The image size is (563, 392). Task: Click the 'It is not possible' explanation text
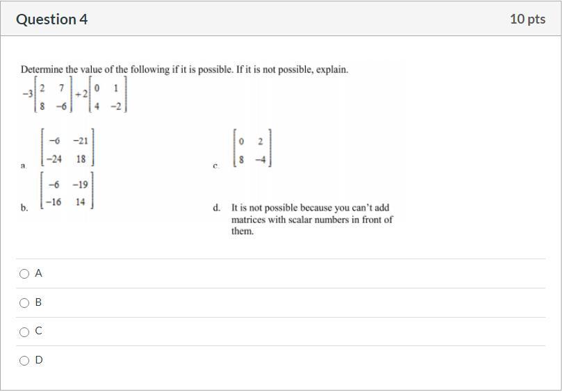click(312, 219)
